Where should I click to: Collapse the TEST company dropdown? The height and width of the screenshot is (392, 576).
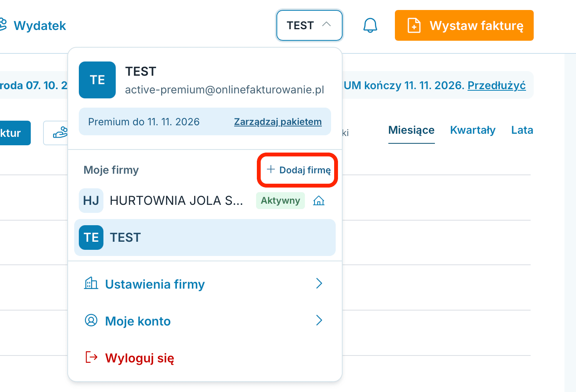tap(309, 25)
